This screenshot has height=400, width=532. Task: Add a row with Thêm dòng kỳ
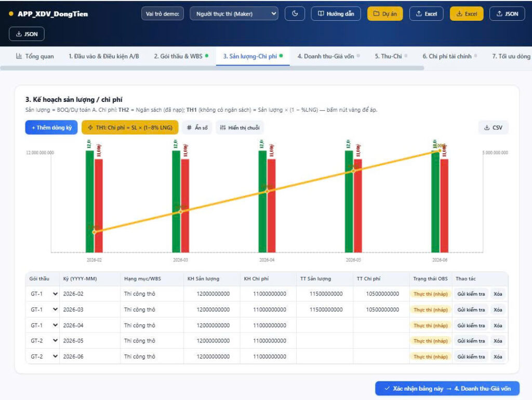pos(51,128)
